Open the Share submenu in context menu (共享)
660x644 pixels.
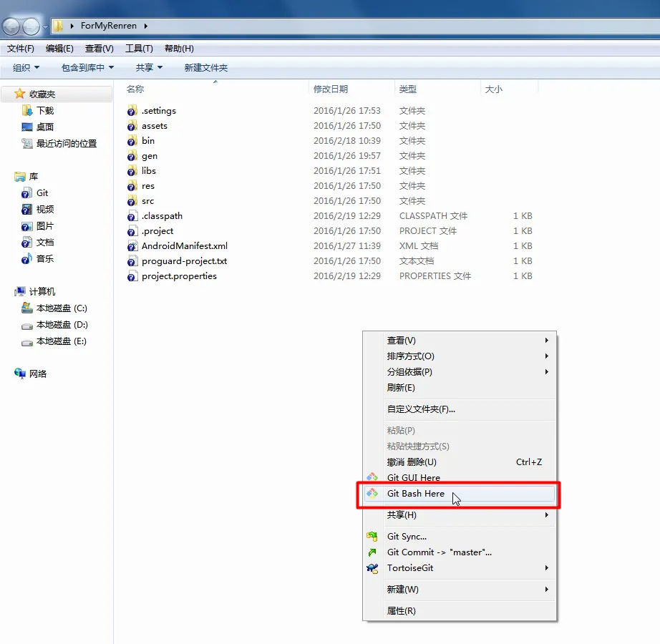pyautogui.click(x=460, y=515)
